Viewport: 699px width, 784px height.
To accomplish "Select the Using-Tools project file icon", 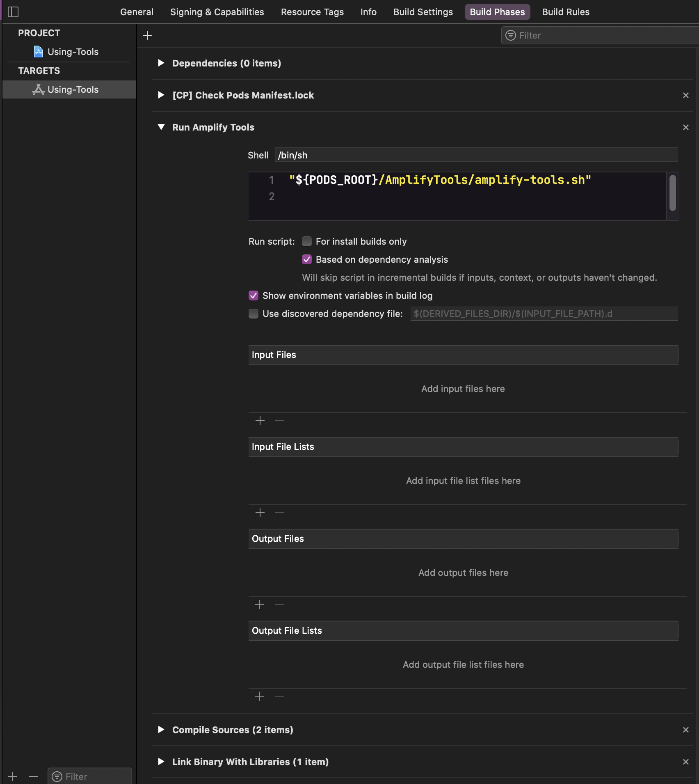I will (x=38, y=52).
